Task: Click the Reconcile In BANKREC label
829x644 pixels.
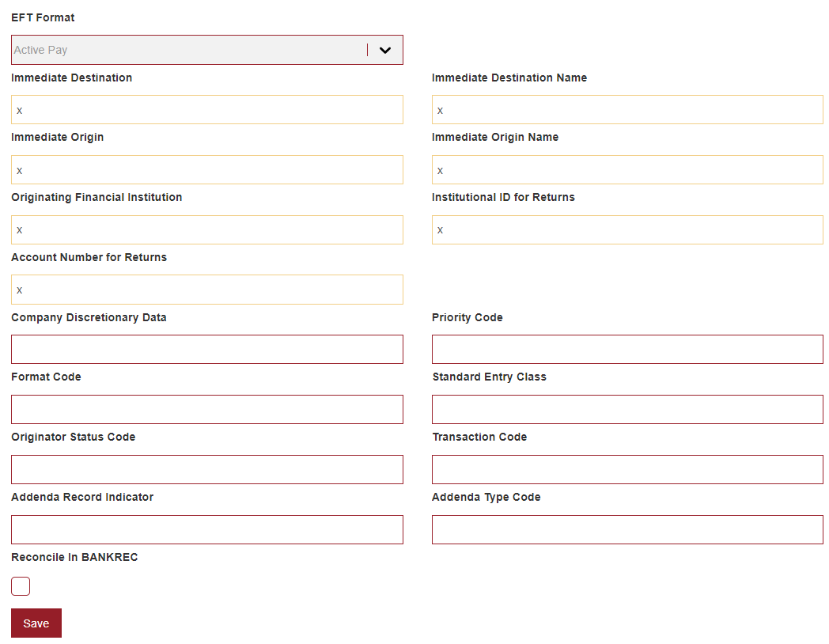Action: 74,557
